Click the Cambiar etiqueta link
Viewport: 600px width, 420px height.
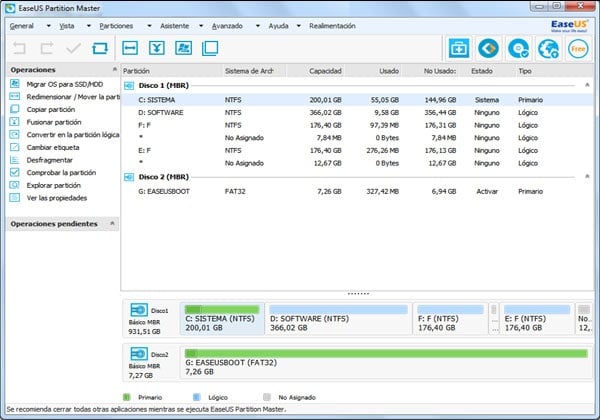(53, 147)
